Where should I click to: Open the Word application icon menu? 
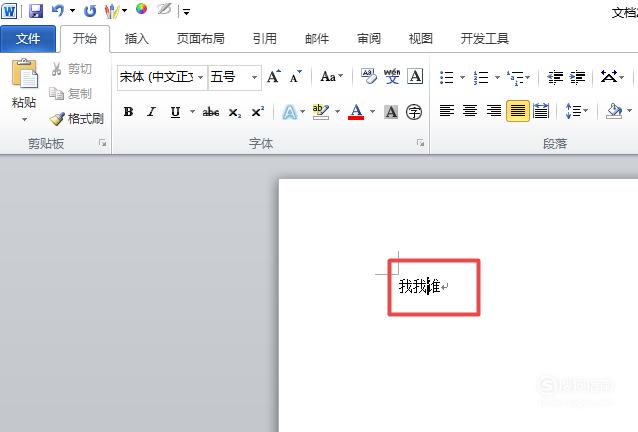pyautogui.click(x=9, y=11)
